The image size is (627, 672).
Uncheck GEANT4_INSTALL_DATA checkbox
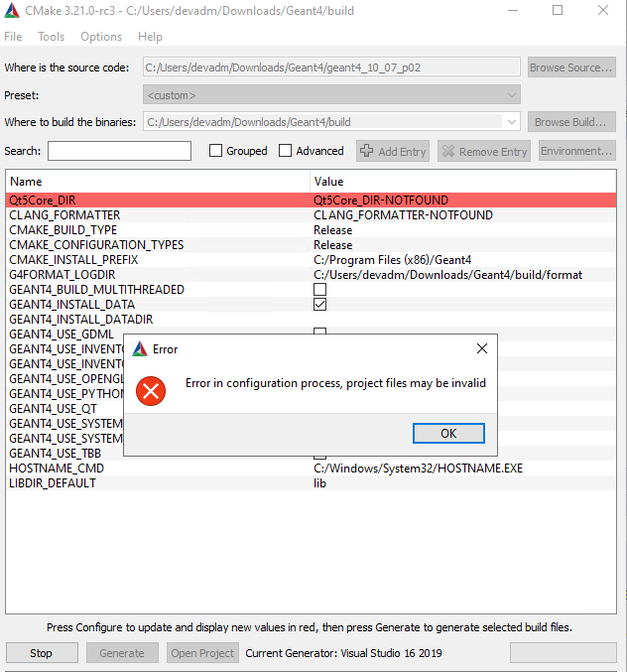[319, 305]
